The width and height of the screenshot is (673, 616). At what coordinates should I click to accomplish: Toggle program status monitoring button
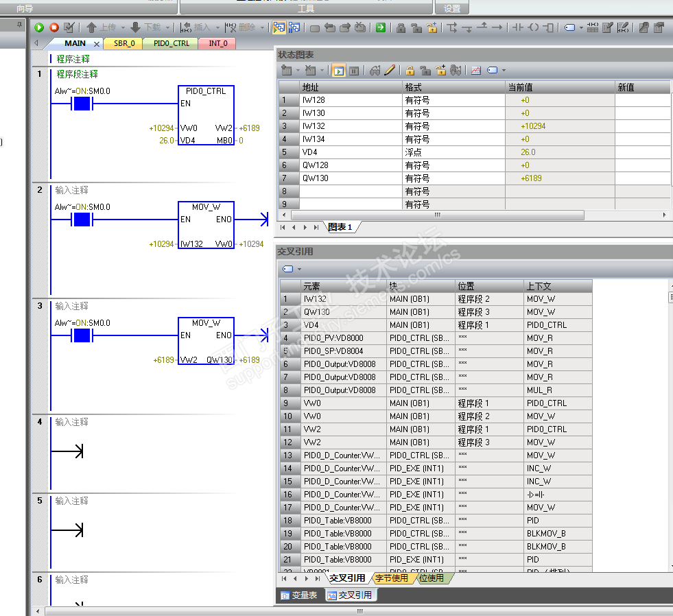tap(279, 27)
